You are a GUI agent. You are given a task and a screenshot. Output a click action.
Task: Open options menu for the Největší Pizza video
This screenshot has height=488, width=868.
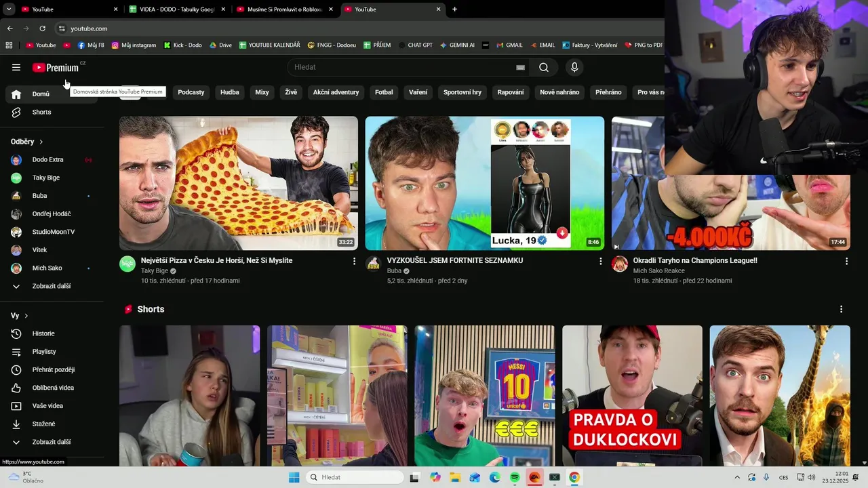[x=354, y=261]
